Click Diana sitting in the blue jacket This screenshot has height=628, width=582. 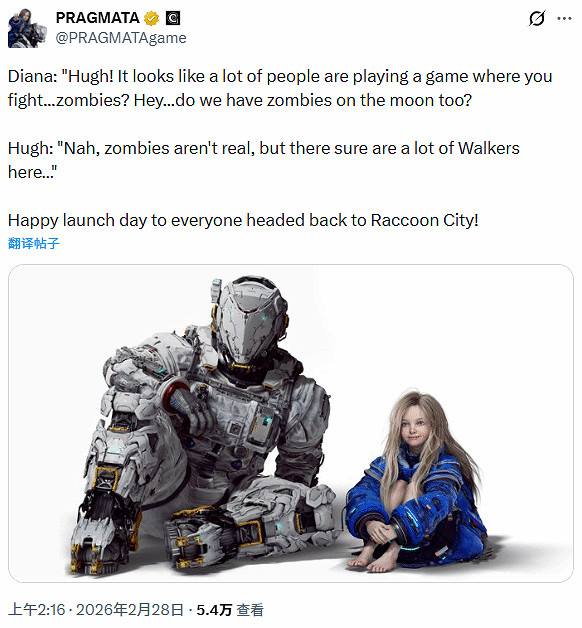click(417, 483)
